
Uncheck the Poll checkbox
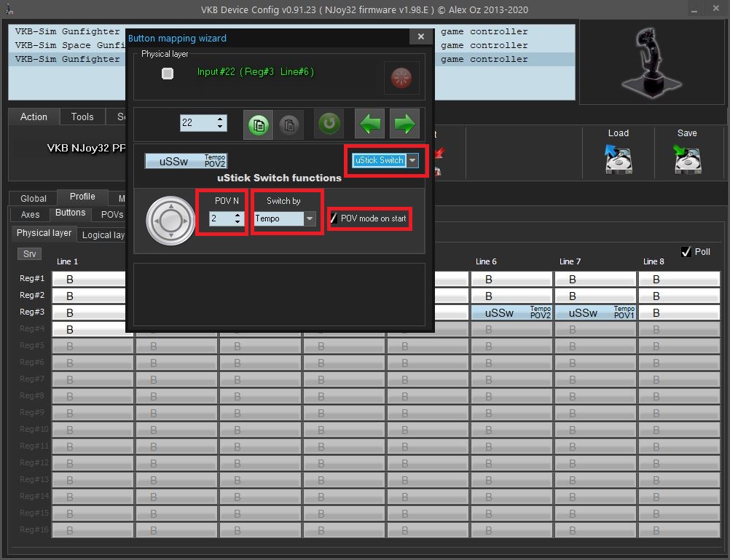(x=686, y=252)
